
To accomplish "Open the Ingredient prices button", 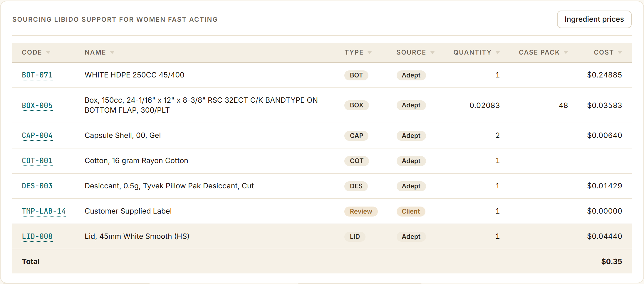I will (594, 19).
